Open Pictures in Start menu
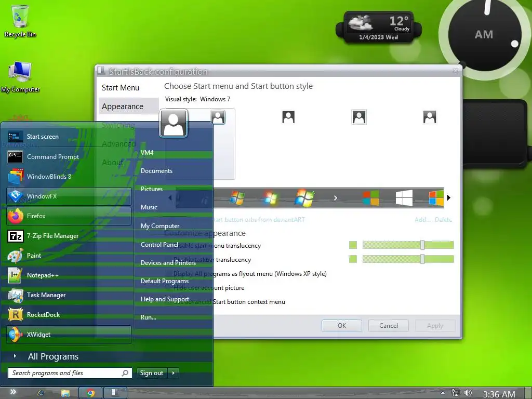532x399 pixels. (x=152, y=189)
